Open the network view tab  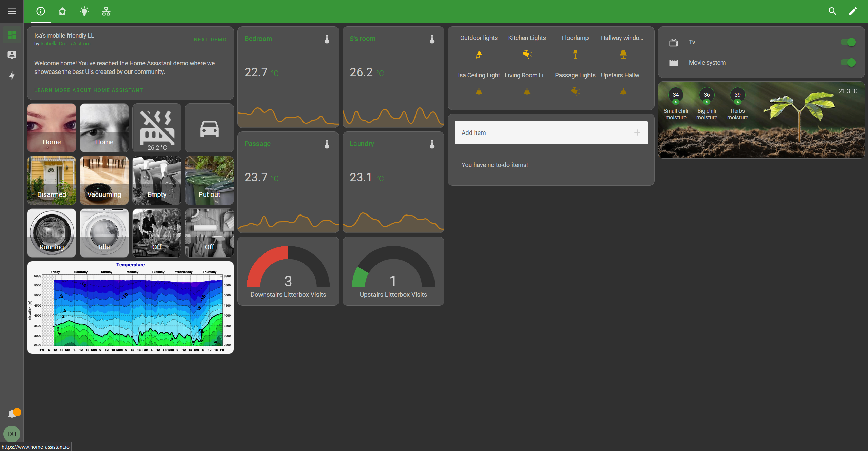pos(106,11)
